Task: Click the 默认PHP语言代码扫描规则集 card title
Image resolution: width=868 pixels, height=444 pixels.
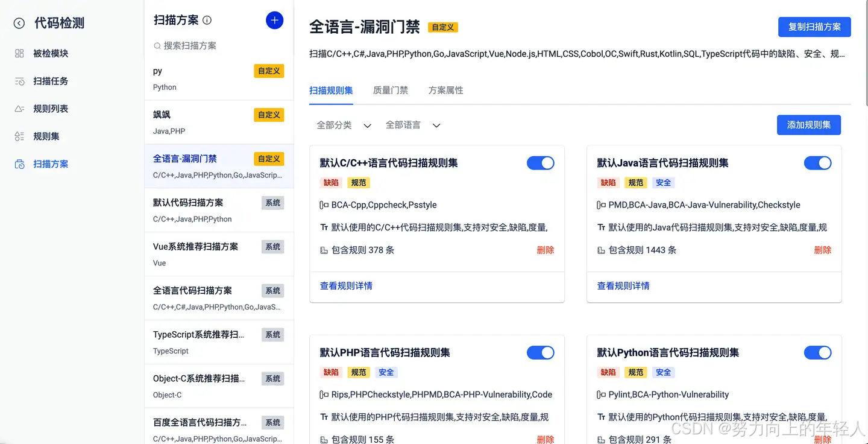Action: pyautogui.click(x=385, y=353)
